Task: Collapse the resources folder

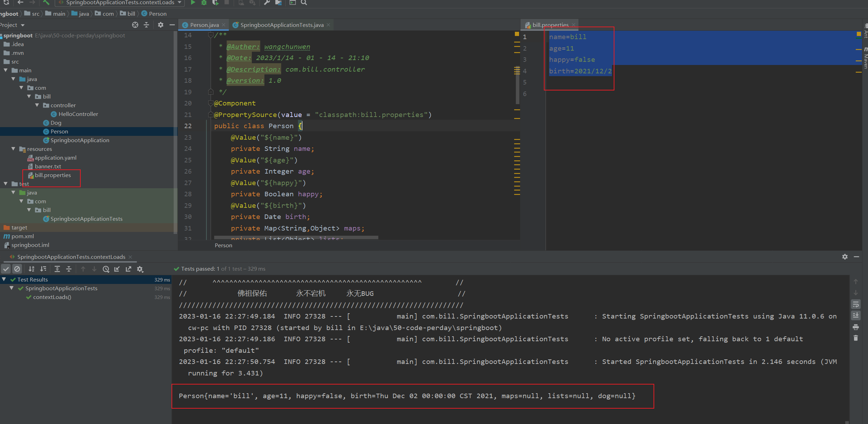Action: coord(13,149)
